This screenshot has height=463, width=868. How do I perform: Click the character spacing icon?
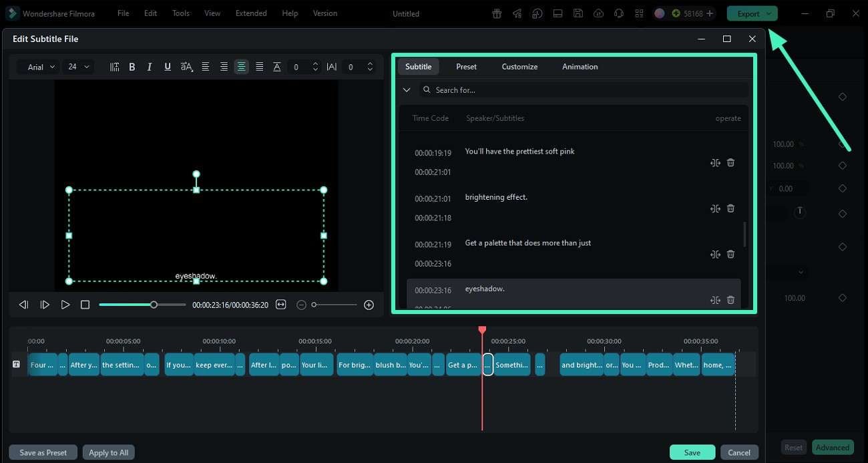pyautogui.click(x=332, y=67)
